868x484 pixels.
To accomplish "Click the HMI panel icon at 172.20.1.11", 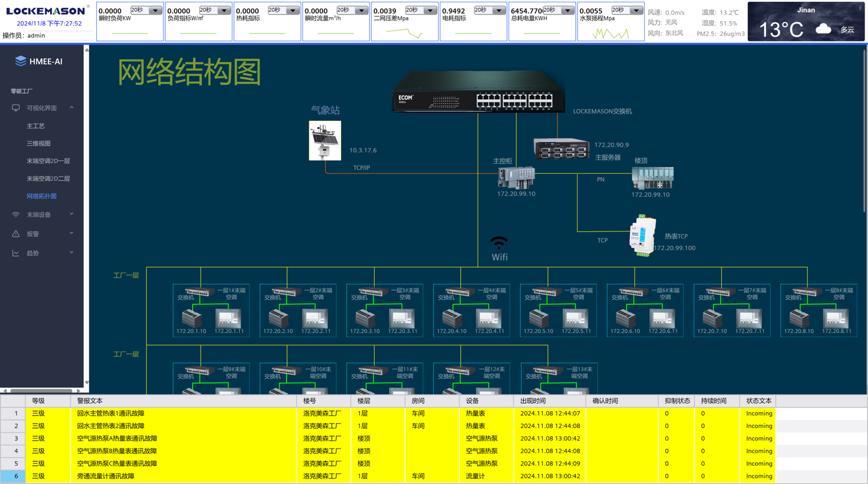I will [x=228, y=318].
